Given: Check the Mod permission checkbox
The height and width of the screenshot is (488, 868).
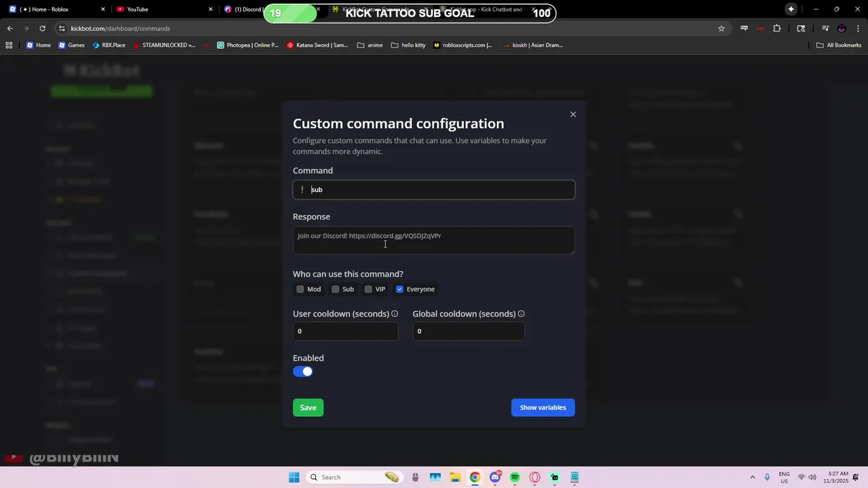Looking at the screenshot, I should coord(300,289).
